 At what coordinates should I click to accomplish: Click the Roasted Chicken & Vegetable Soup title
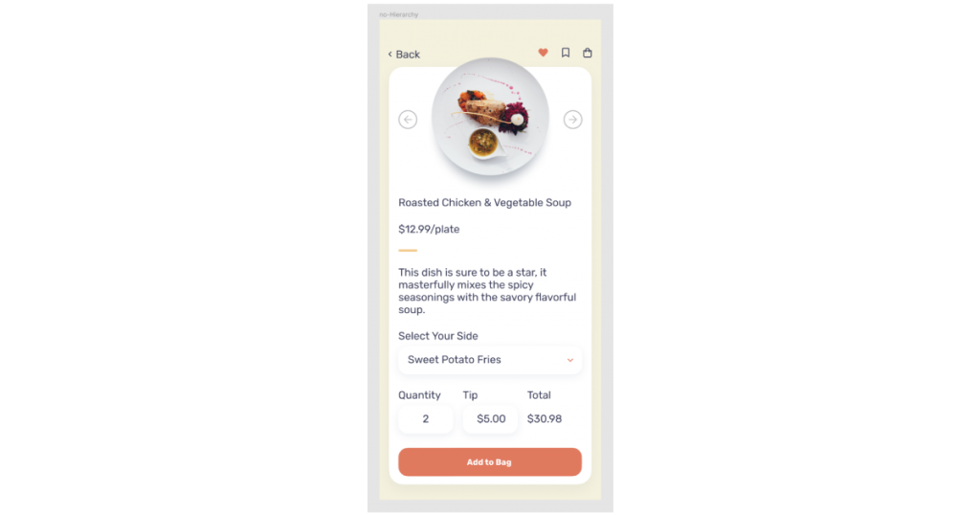(485, 203)
